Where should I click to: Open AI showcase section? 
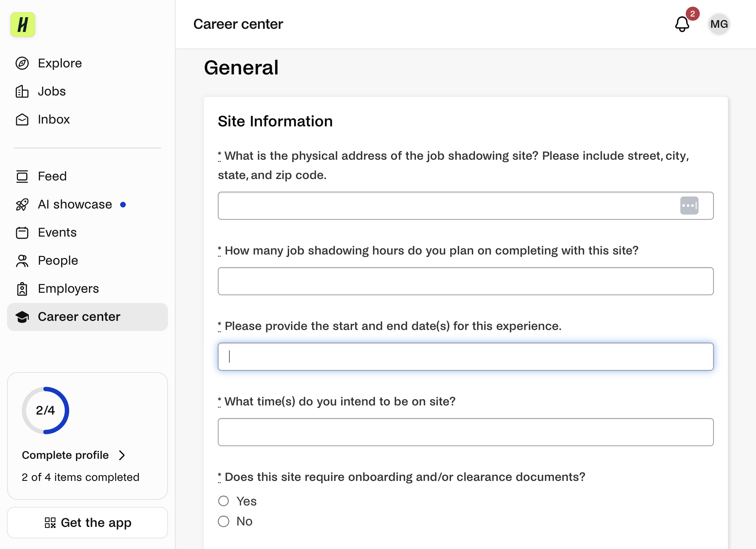[87, 204]
